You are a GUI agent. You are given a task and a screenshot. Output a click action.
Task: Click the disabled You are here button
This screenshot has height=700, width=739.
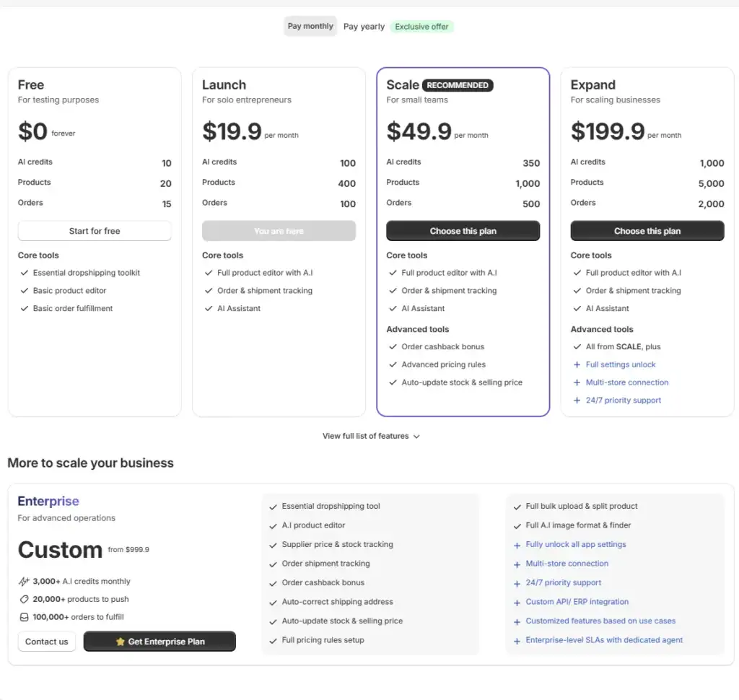point(279,231)
